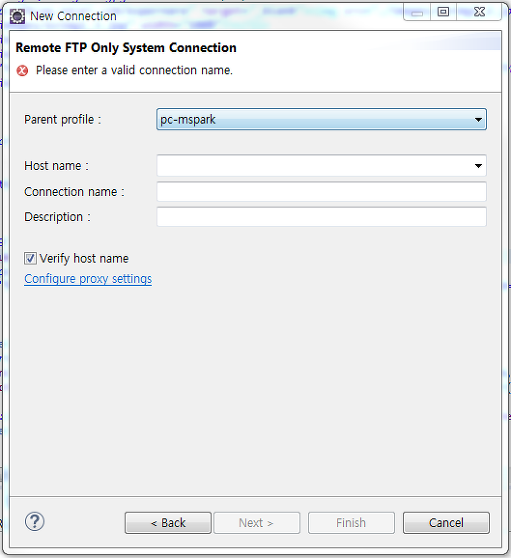Close the New Connection dialog window

click(x=479, y=12)
